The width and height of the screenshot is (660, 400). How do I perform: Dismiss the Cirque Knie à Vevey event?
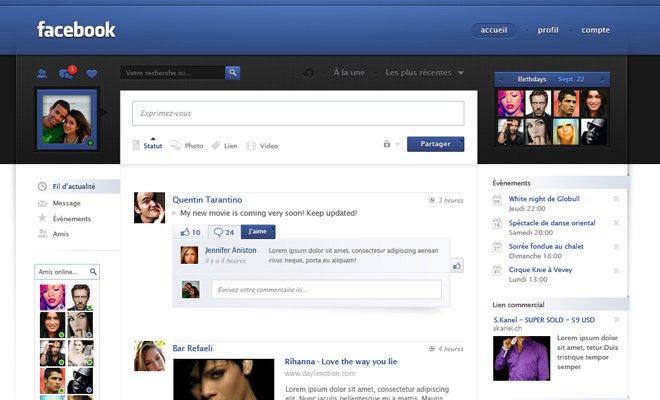click(x=616, y=271)
